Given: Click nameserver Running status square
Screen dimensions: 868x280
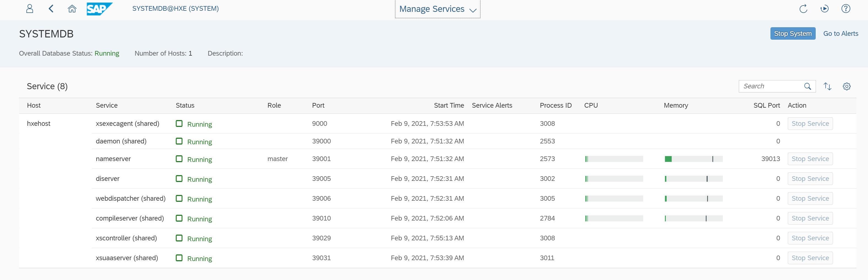Looking at the screenshot, I should tap(179, 159).
